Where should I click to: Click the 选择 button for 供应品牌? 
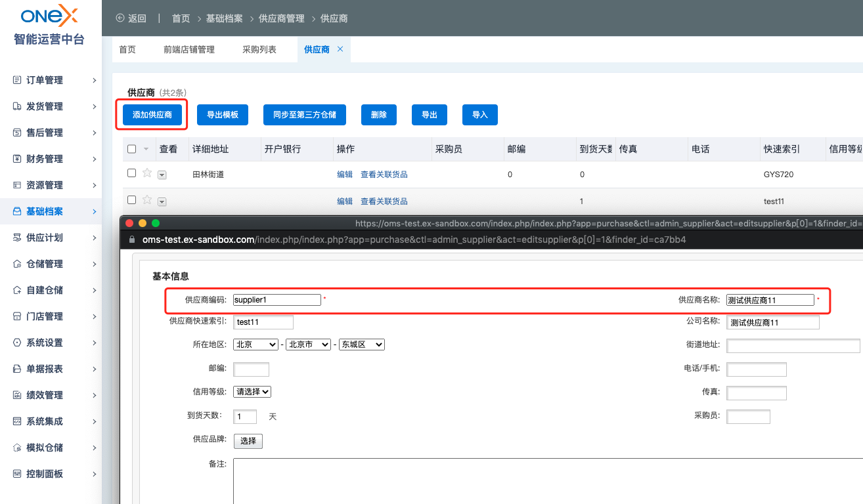248,441
